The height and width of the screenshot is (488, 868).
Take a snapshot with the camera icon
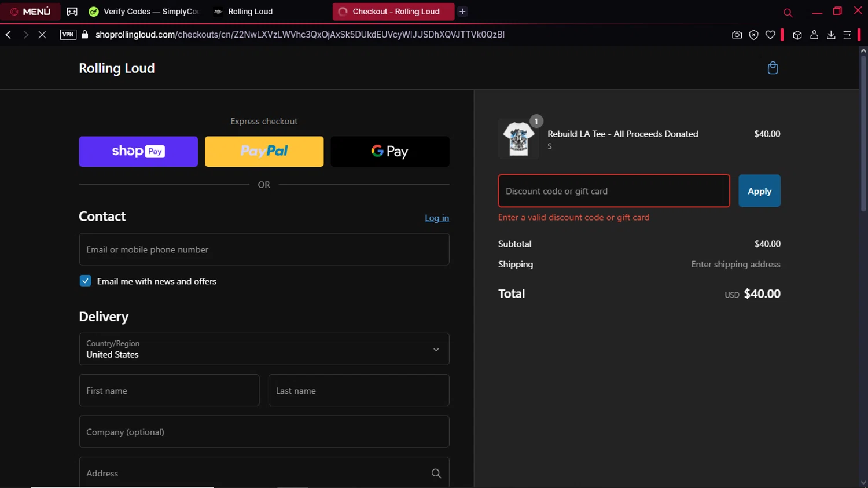point(737,35)
